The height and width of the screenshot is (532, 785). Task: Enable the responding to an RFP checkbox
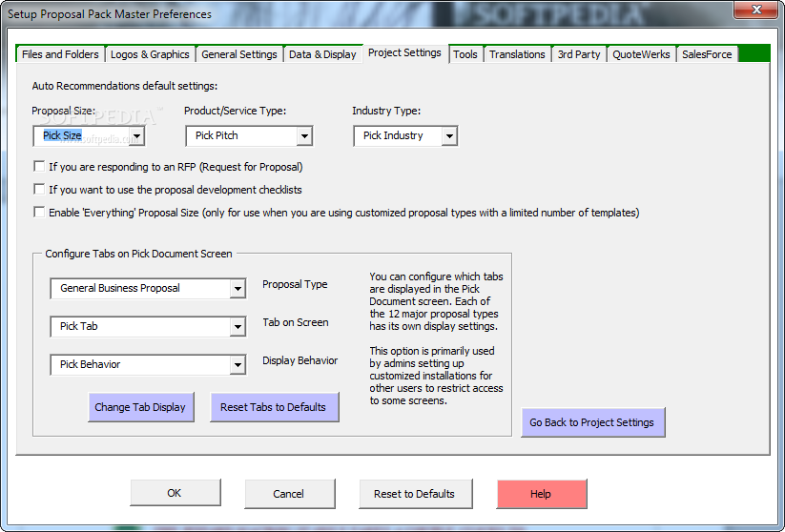point(39,166)
